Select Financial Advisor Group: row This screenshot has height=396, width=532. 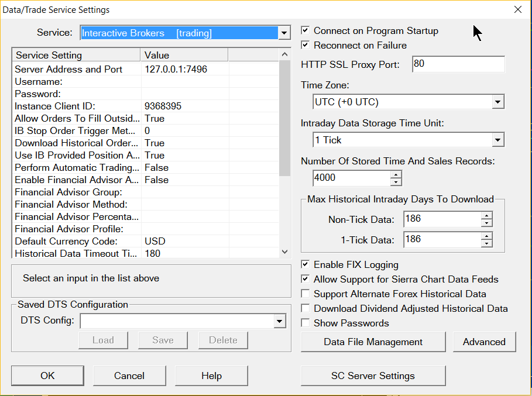tap(146, 192)
